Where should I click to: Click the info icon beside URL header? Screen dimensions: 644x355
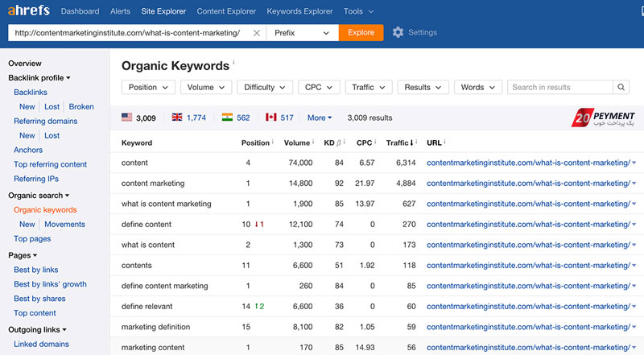pyautogui.click(x=445, y=142)
